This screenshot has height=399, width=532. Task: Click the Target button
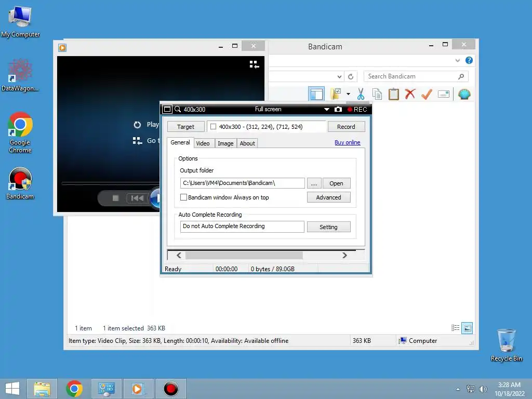click(x=185, y=127)
